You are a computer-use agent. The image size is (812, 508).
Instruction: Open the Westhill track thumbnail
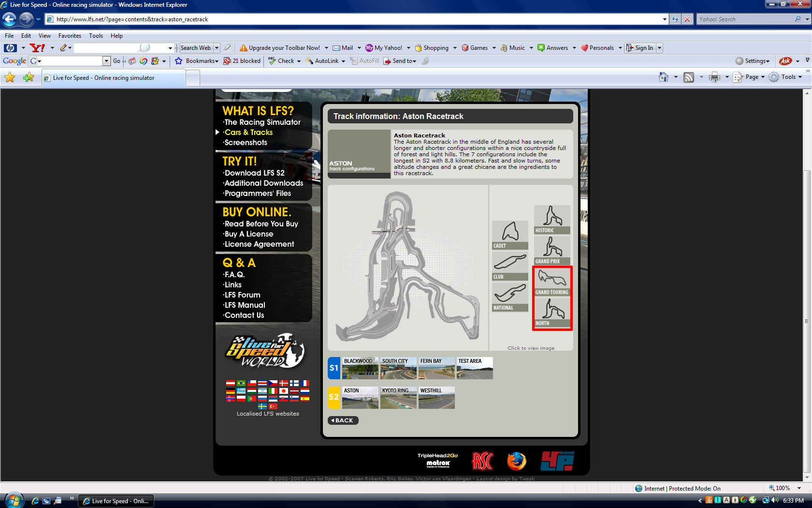coord(436,398)
